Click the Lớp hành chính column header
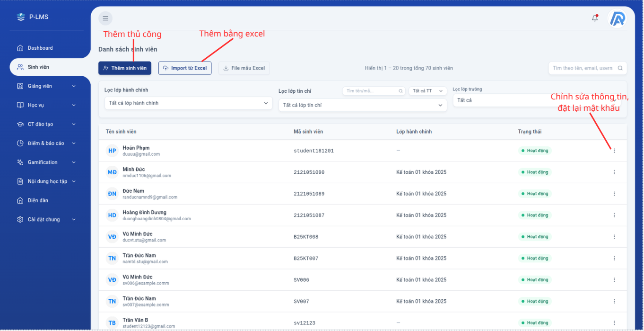This screenshot has height=331, width=644. coord(414,132)
